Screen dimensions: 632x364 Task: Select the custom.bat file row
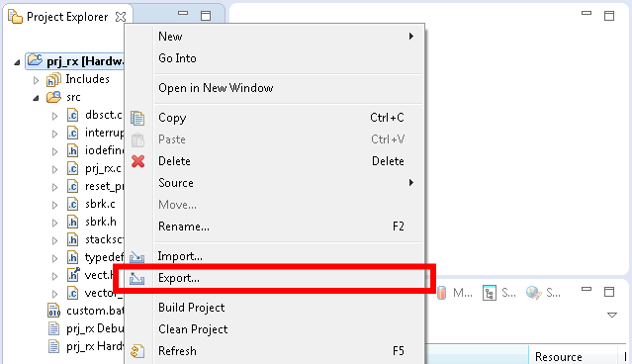click(86, 311)
